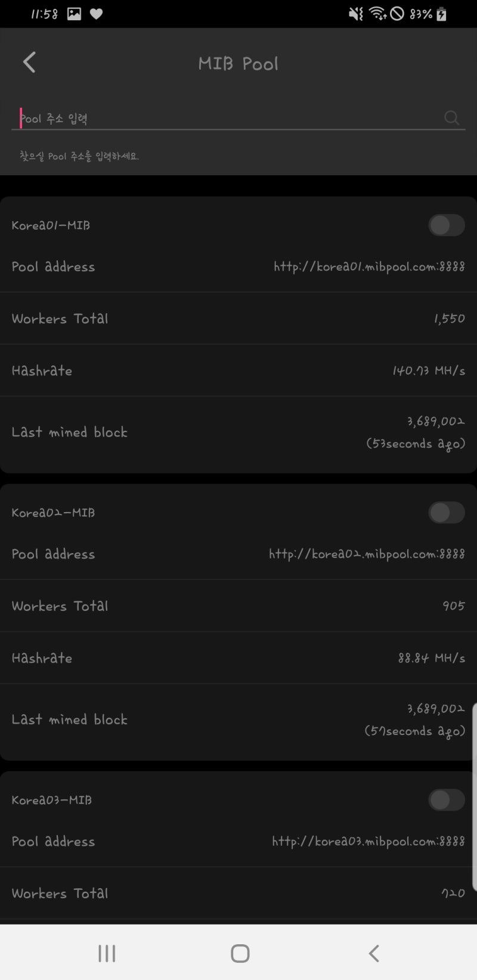Tap the search magnifier icon

[452, 118]
